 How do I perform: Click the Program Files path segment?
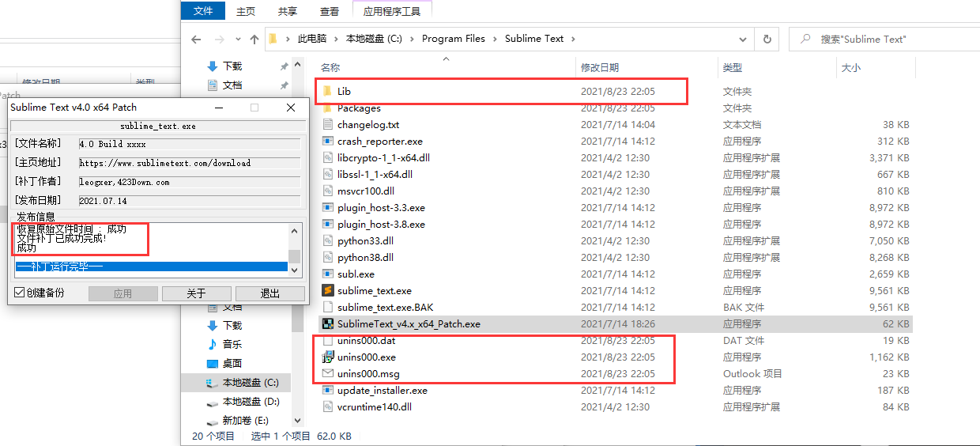point(454,39)
